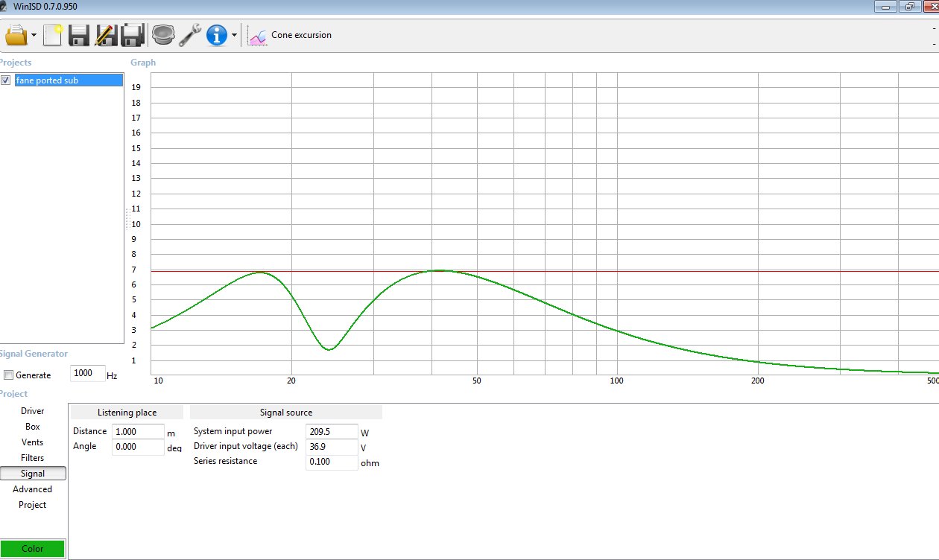939x560 pixels.
Task: Save the current project
Action: [79, 35]
